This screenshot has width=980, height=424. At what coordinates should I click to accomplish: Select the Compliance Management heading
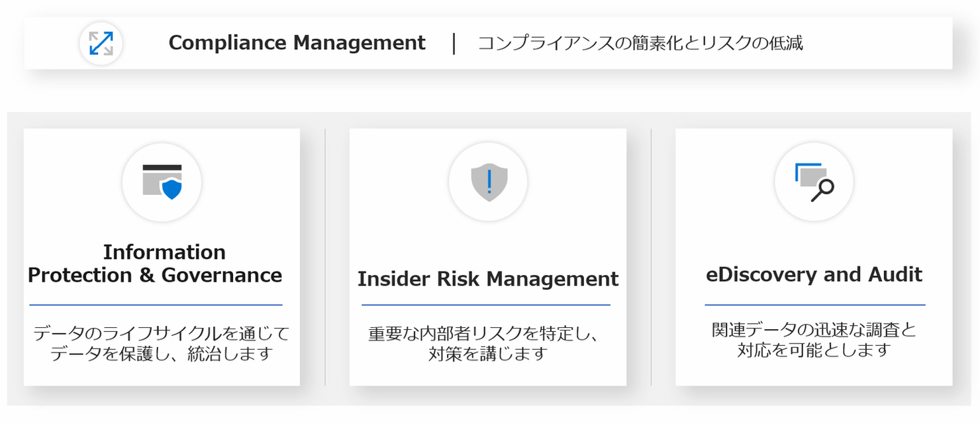297,43
